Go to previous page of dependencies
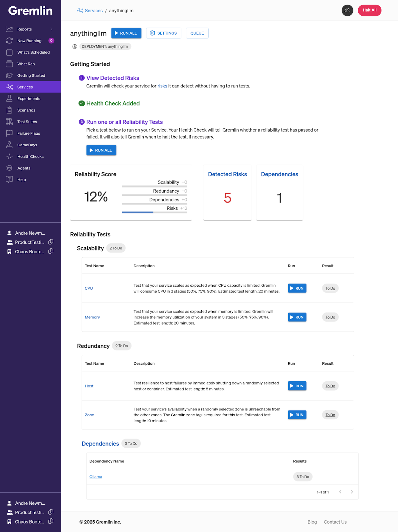This screenshot has width=400, height=532. (340, 492)
